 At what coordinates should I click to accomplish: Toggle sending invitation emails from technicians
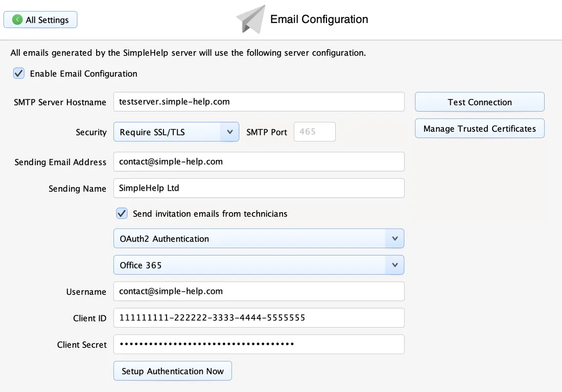(122, 213)
